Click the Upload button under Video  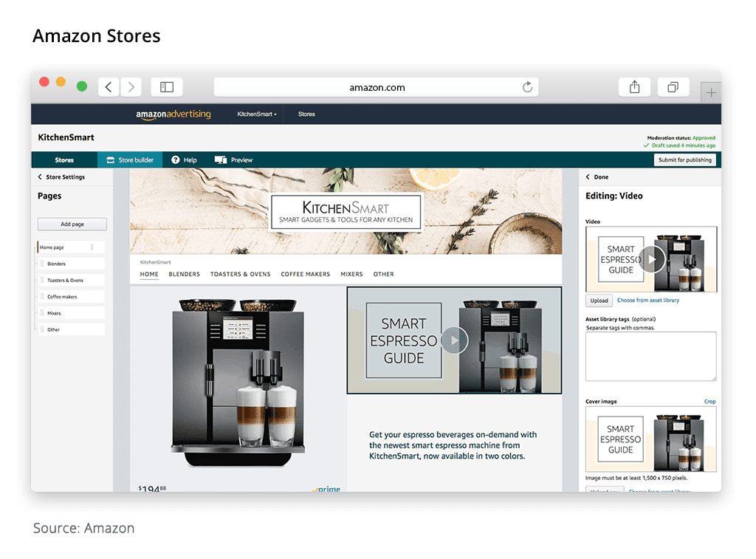(x=599, y=301)
